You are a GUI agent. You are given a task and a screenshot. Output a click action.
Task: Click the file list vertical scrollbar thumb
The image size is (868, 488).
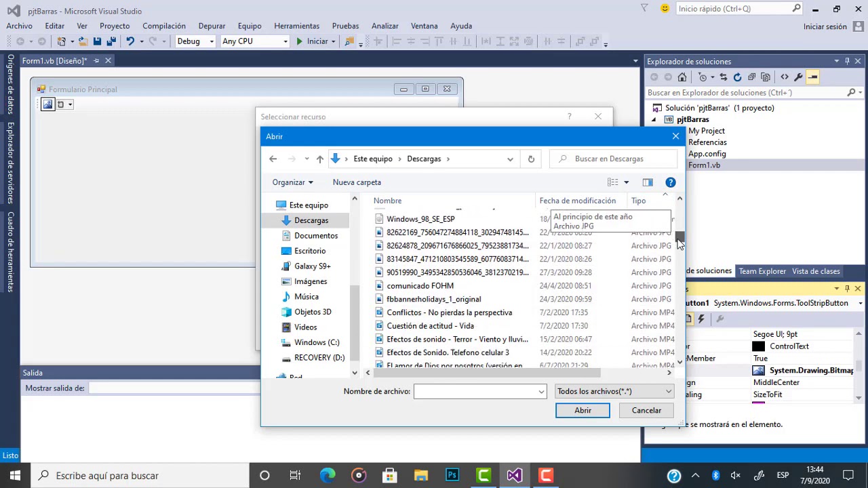679,237
